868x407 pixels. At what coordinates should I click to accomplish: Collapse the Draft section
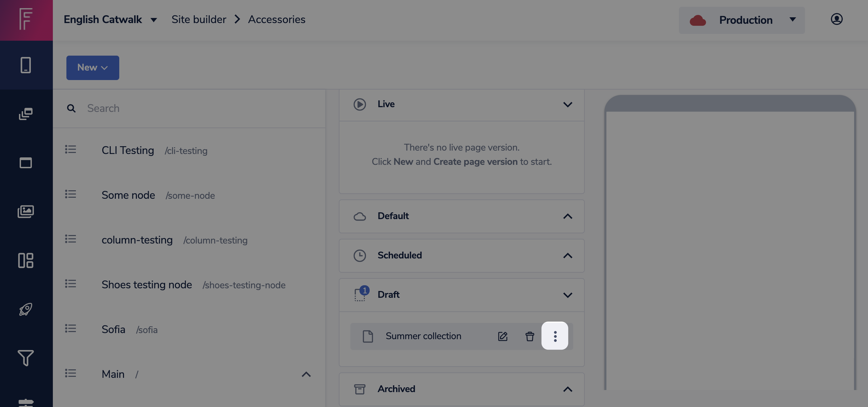(567, 295)
